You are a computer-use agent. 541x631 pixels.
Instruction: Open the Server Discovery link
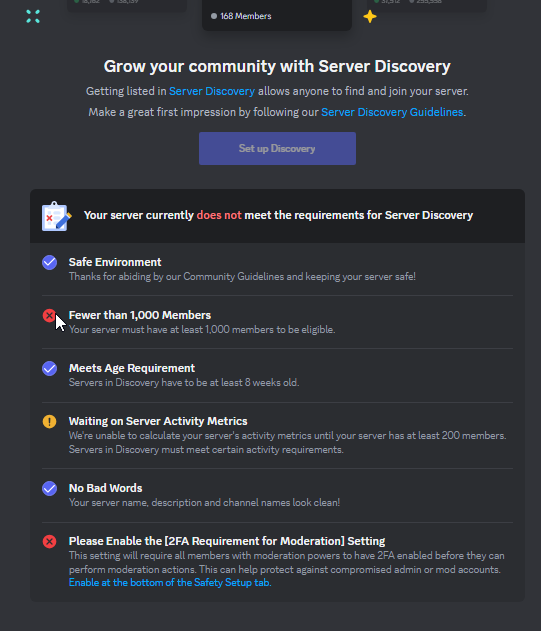tap(212, 91)
